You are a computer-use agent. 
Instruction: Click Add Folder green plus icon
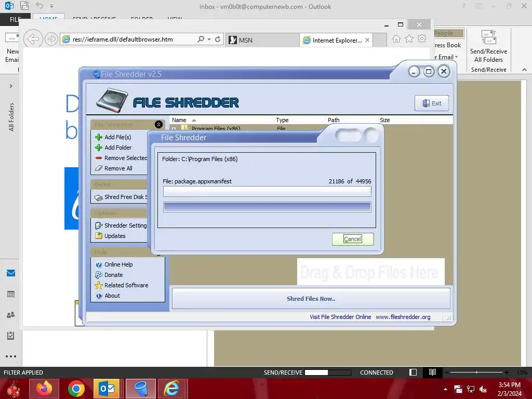tap(99, 148)
